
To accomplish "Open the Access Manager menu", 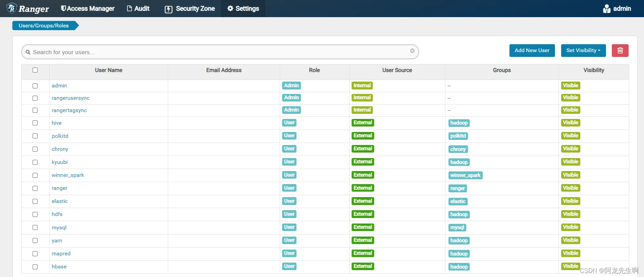I will click(88, 9).
